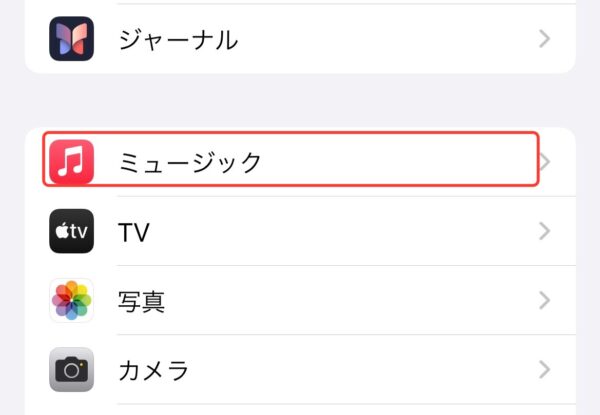Click empty area of the 写真 row
Image resolution: width=600 pixels, height=415 pixels.
point(344,300)
